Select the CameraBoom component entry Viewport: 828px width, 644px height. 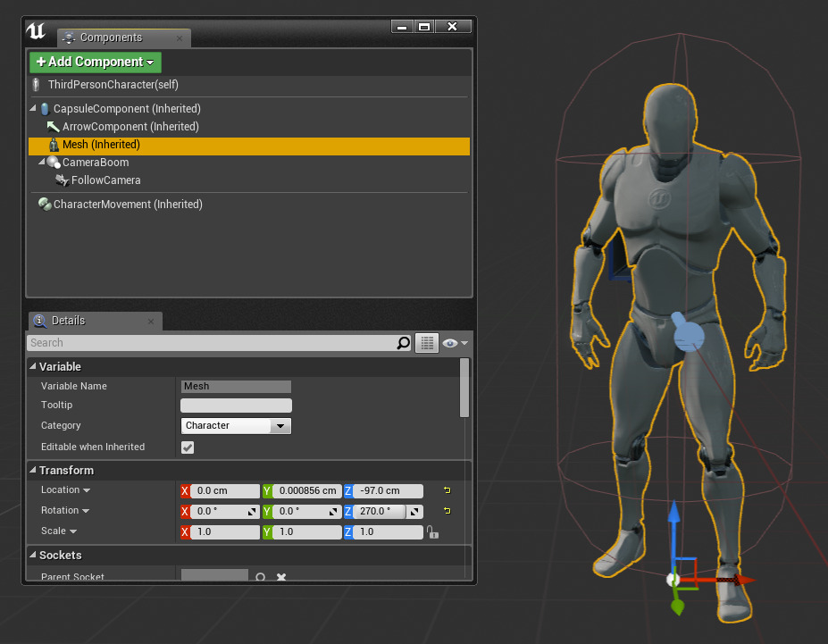click(96, 162)
